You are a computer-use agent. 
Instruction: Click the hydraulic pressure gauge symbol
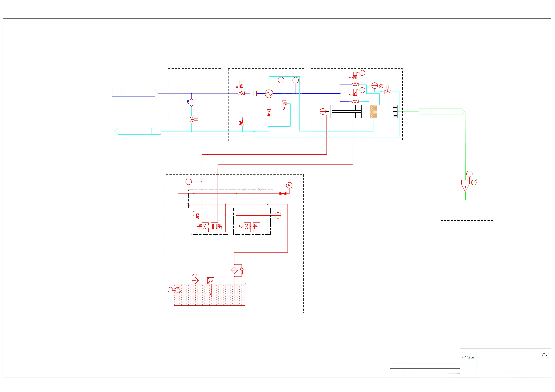tap(289, 185)
